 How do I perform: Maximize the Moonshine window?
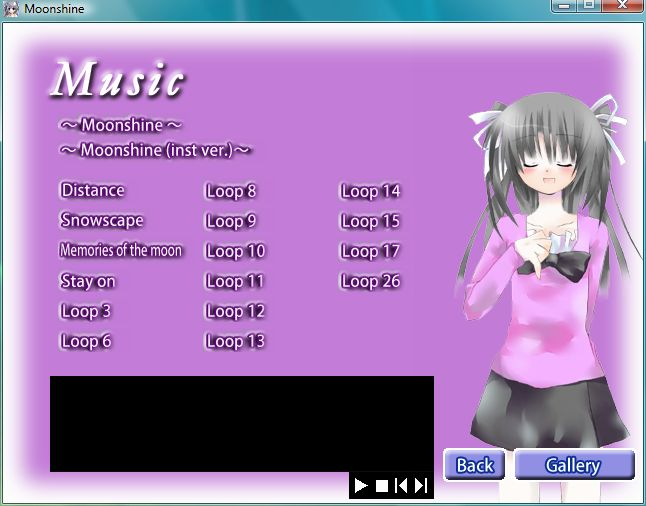point(589,5)
